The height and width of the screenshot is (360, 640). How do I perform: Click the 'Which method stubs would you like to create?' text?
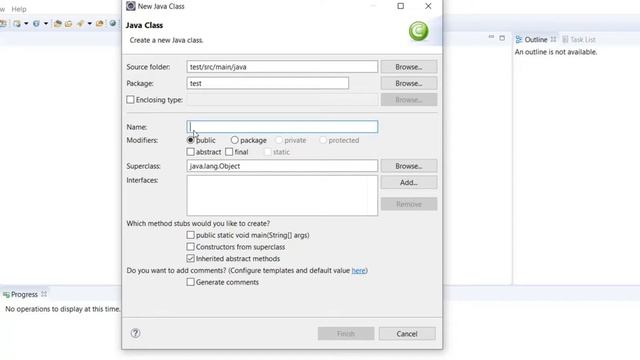click(198, 223)
